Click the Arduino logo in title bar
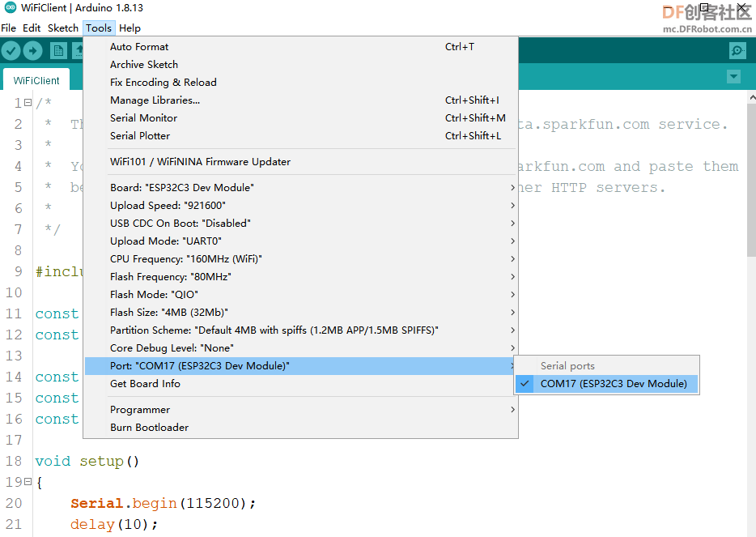This screenshot has width=756, height=537. click(11, 8)
